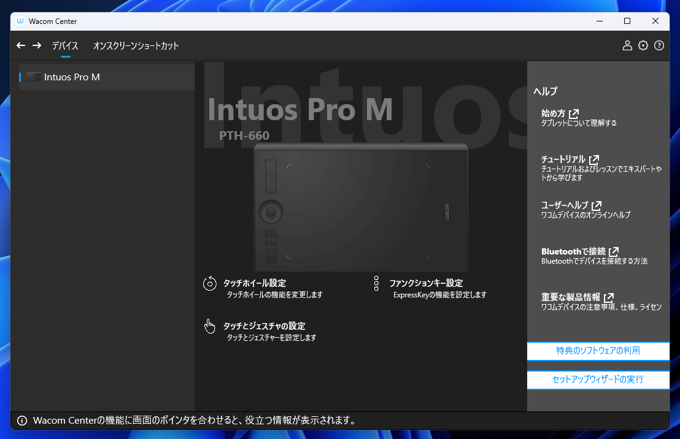This screenshot has width=680, height=439.
Task: Click external link icon next to Bluetoothで接続
Action: [614, 252]
